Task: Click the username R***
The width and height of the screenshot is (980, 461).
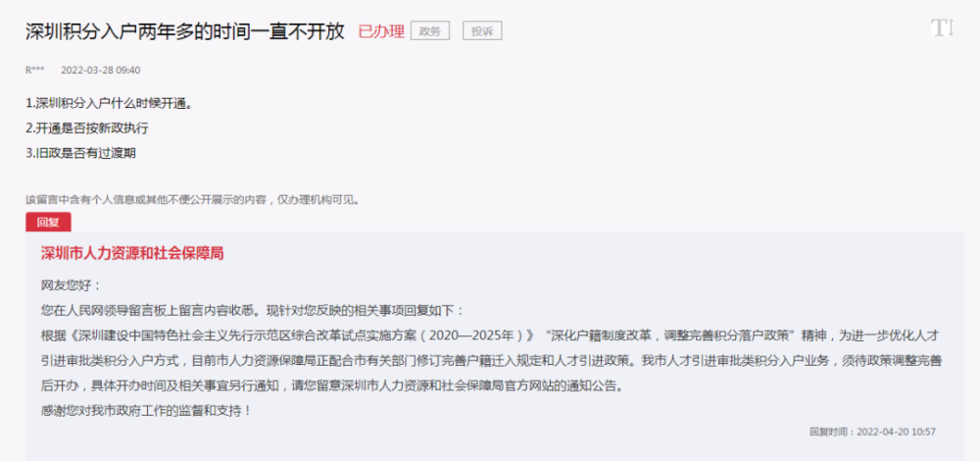Action: tap(34, 70)
